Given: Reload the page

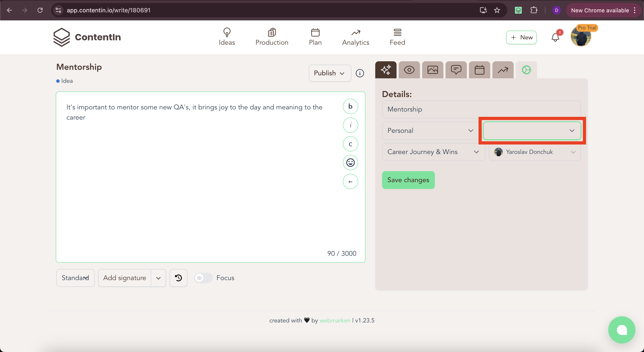Looking at the screenshot, I should (x=40, y=10).
